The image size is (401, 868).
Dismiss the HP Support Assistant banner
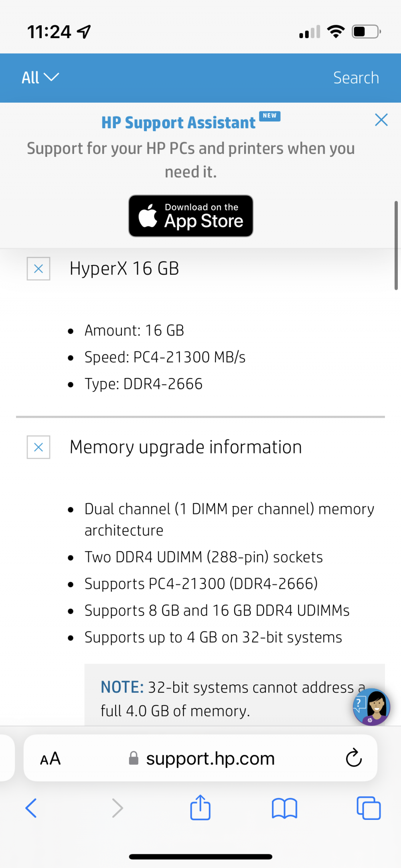pos(381,119)
